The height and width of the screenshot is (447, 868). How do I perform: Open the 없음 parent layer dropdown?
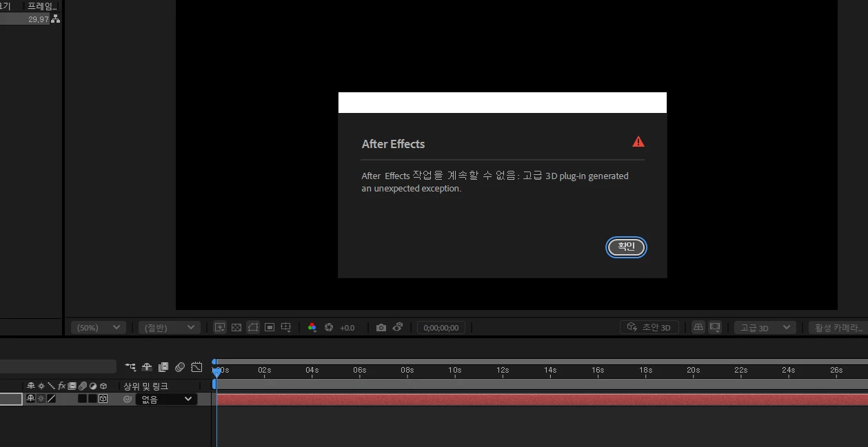click(166, 399)
